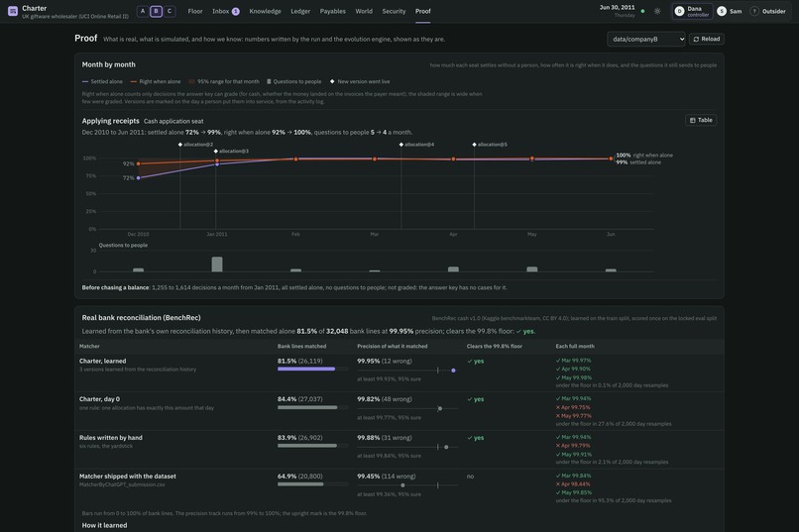Screen dimensions: 799x532
Task: Switch to user Sam
Action: (730, 11)
